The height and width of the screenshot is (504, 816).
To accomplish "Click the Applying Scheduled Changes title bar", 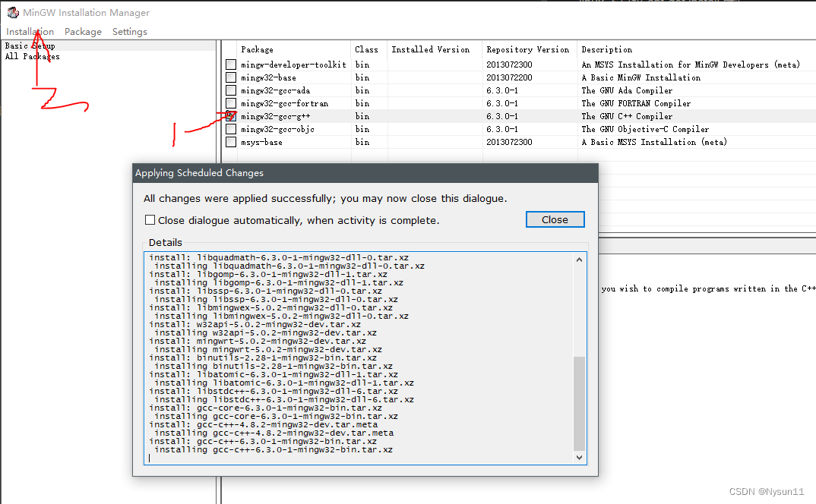I will click(x=365, y=173).
